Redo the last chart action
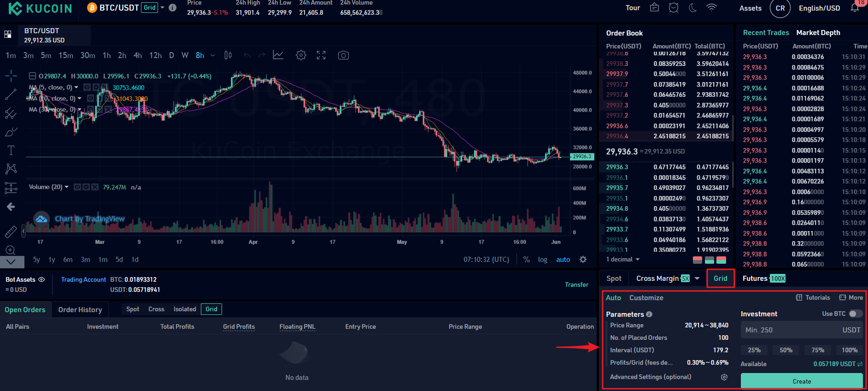 coord(262,55)
